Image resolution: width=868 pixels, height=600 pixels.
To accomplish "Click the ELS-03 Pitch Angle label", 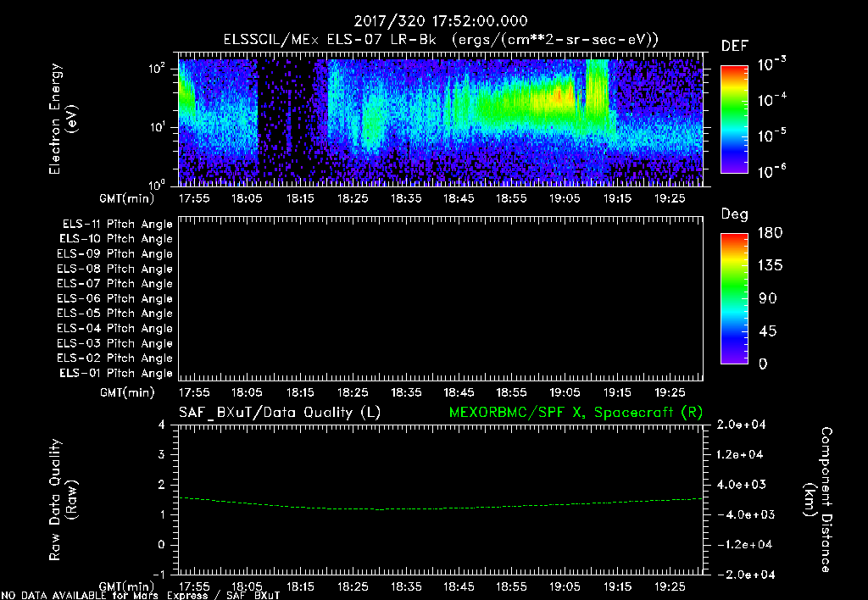I will [x=115, y=343].
